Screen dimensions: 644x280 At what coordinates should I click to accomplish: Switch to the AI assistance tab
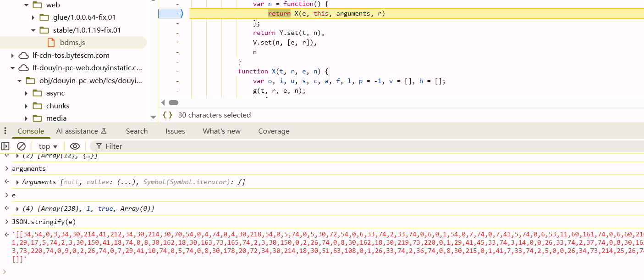(x=81, y=131)
